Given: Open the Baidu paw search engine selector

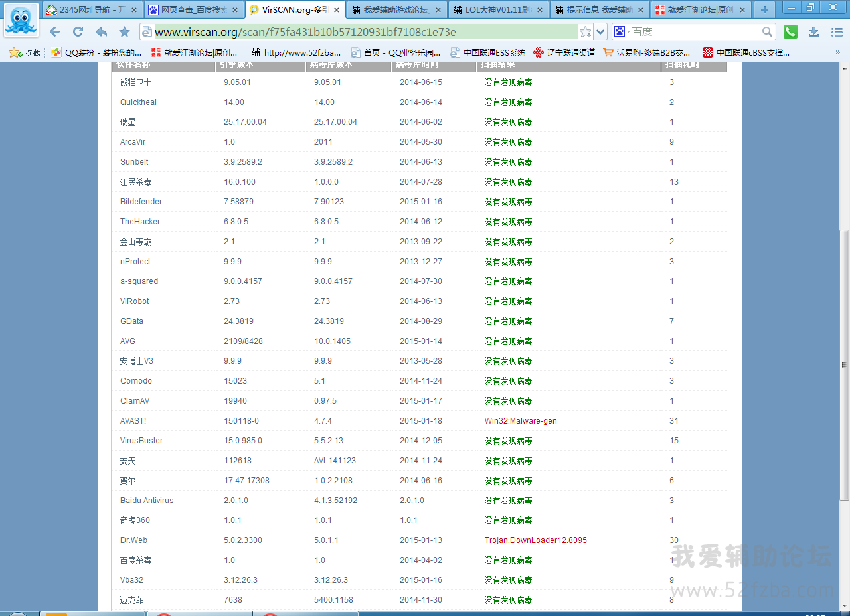Looking at the screenshot, I should (622, 32).
